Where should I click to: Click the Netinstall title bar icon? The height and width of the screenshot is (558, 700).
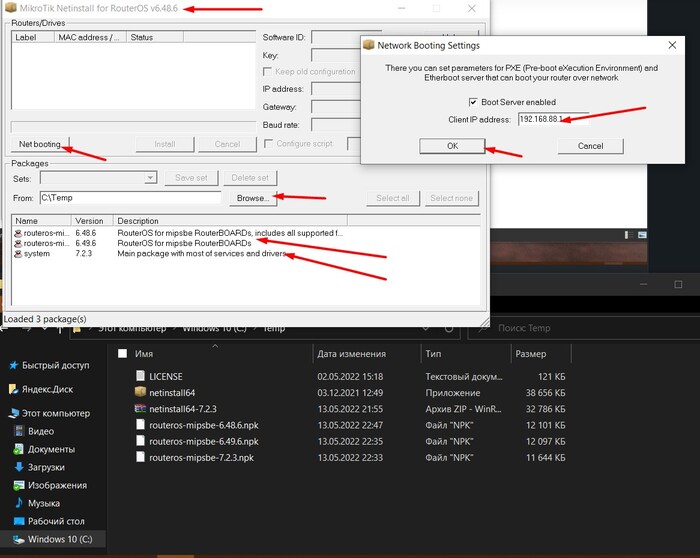(x=11, y=8)
